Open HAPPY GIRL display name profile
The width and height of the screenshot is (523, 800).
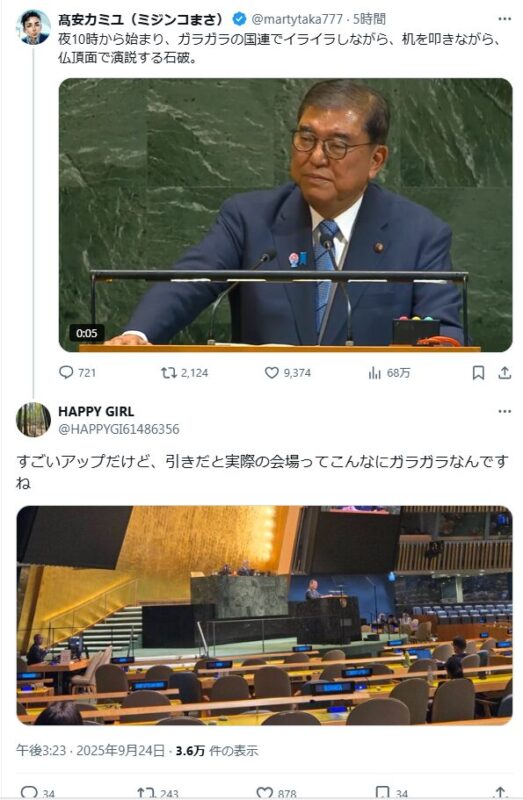pyautogui.click(x=96, y=411)
